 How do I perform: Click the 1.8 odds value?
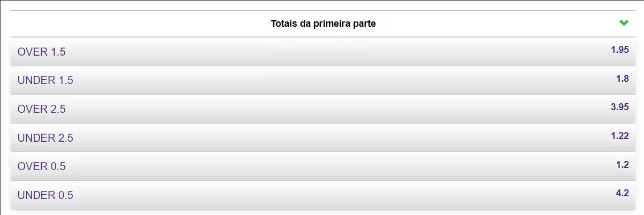tap(622, 79)
